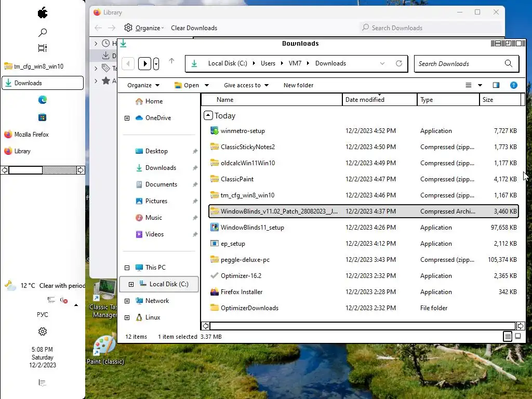The width and height of the screenshot is (532, 399).
Task: Select the OptimizerDownloads folder
Action: pyautogui.click(x=363, y=308)
